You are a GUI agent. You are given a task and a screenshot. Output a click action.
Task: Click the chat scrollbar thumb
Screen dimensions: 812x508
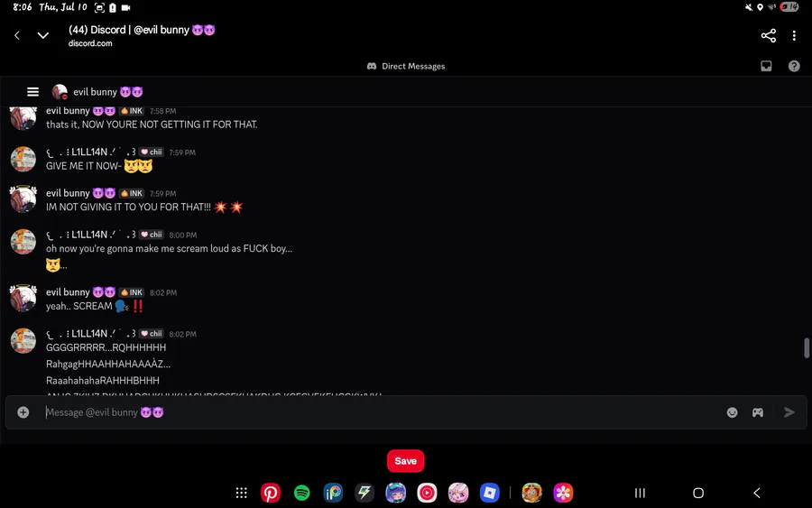[807, 347]
